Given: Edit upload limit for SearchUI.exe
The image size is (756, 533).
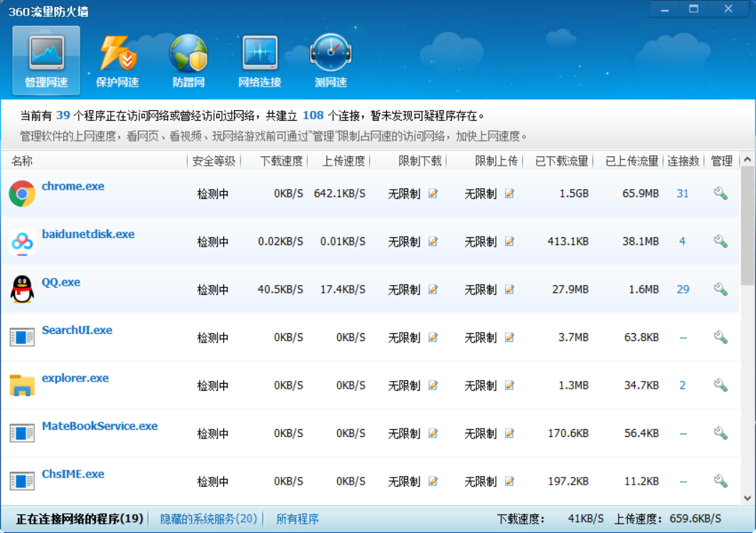Looking at the screenshot, I should coord(509,337).
